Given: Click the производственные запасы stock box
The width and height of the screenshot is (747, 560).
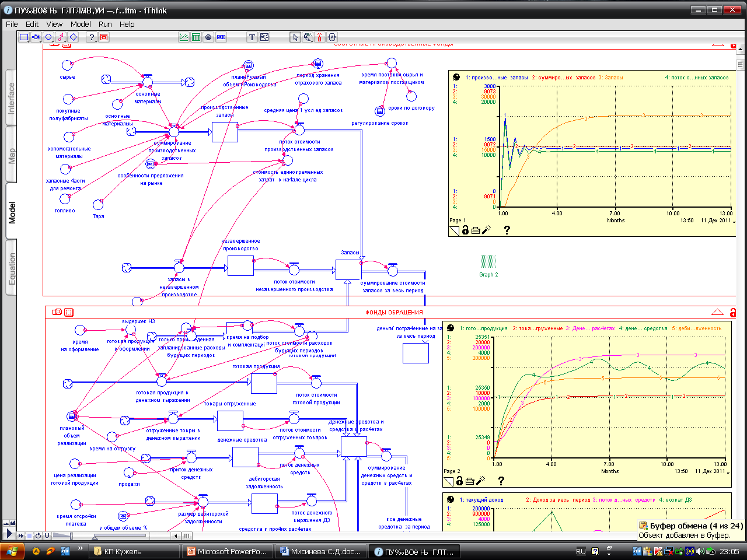Looking at the screenshot, I should [225, 132].
